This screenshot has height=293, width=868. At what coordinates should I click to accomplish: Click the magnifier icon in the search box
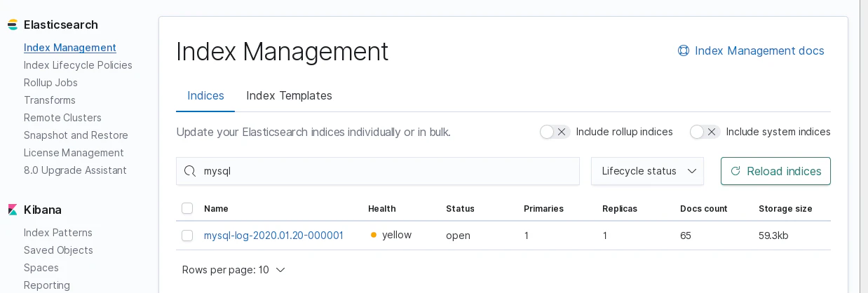click(x=189, y=171)
